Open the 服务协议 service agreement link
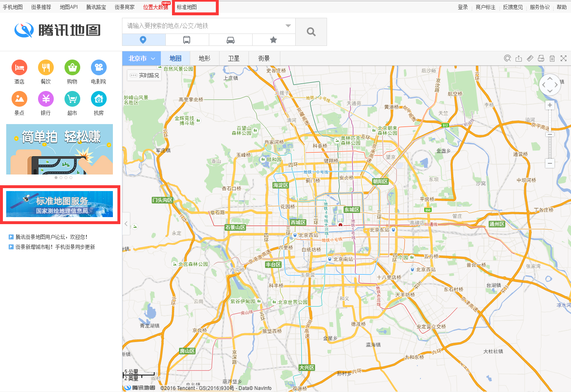Viewport: 571px width, 392px height. point(540,7)
